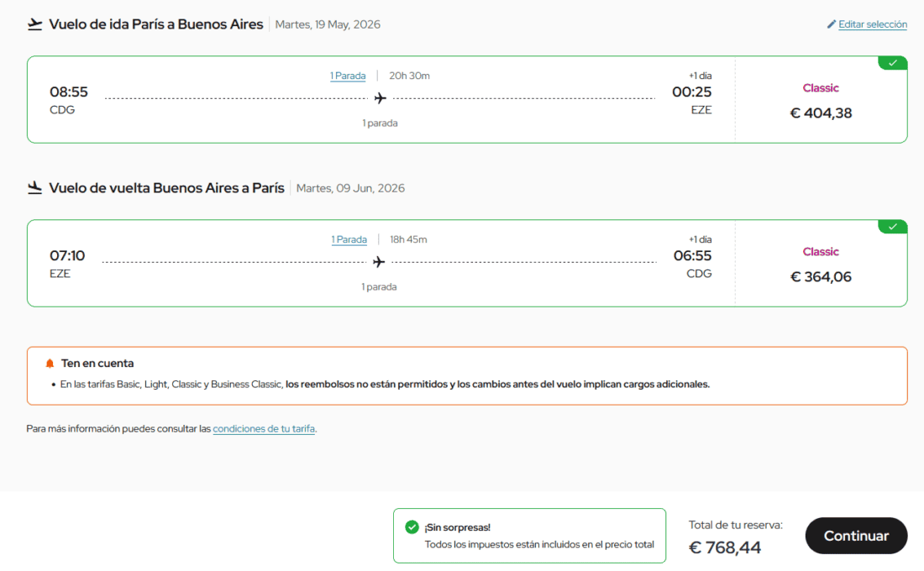Click the takeoff plane icon next to Vuelo de ida
The image size is (924, 571).
34,24
